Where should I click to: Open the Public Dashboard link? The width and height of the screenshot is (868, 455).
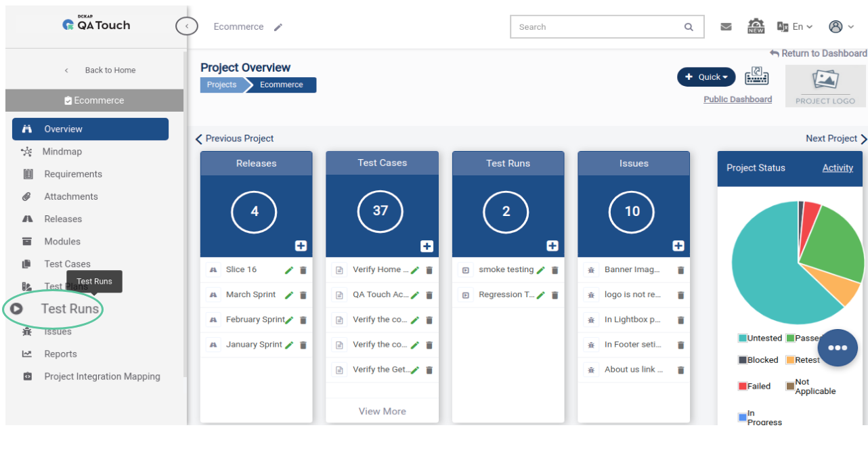point(737,100)
